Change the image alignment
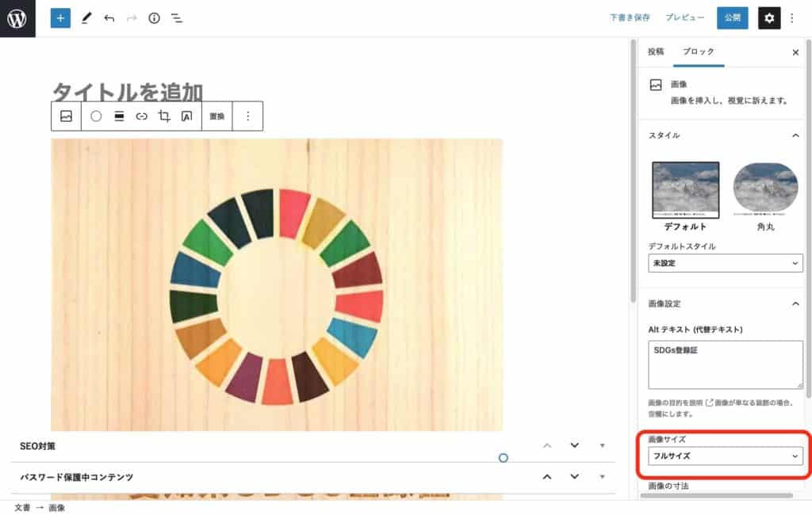 pyautogui.click(x=119, y=116)
